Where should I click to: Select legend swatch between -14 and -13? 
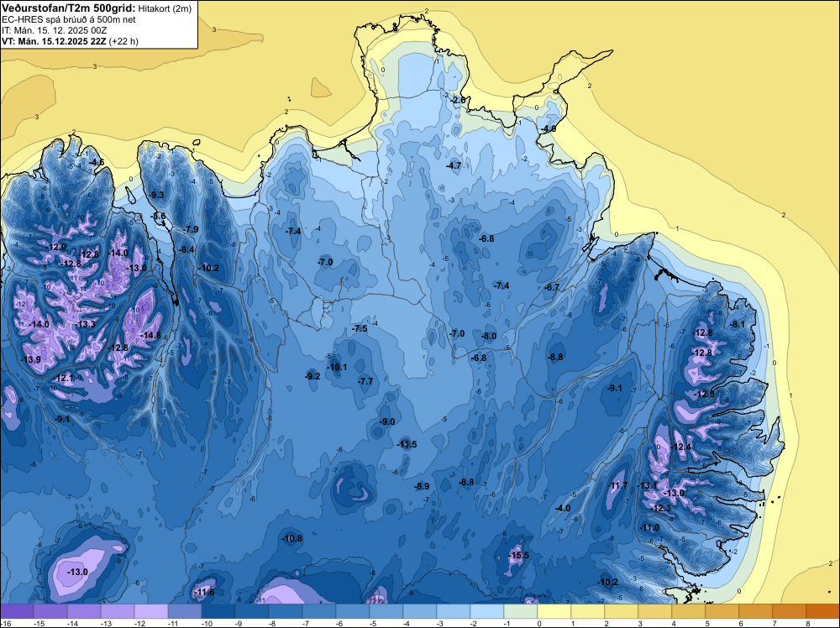pyautogui.click(x=84, y=611)
